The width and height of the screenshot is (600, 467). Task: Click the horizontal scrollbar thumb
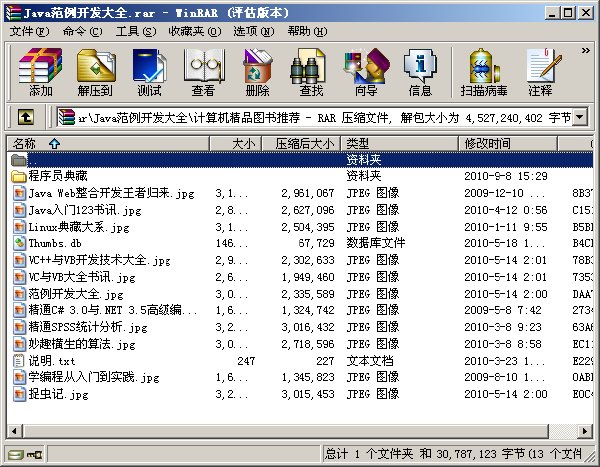click(285, 431)
